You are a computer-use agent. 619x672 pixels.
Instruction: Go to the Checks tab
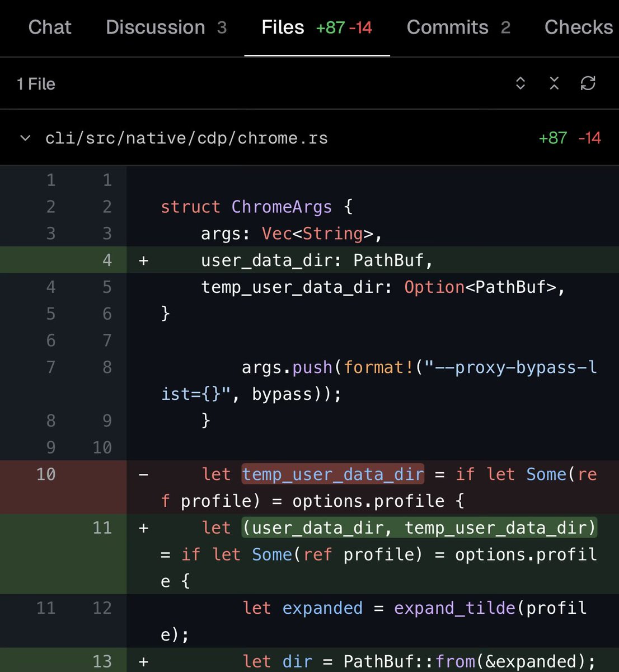click(x=579, y=27)
